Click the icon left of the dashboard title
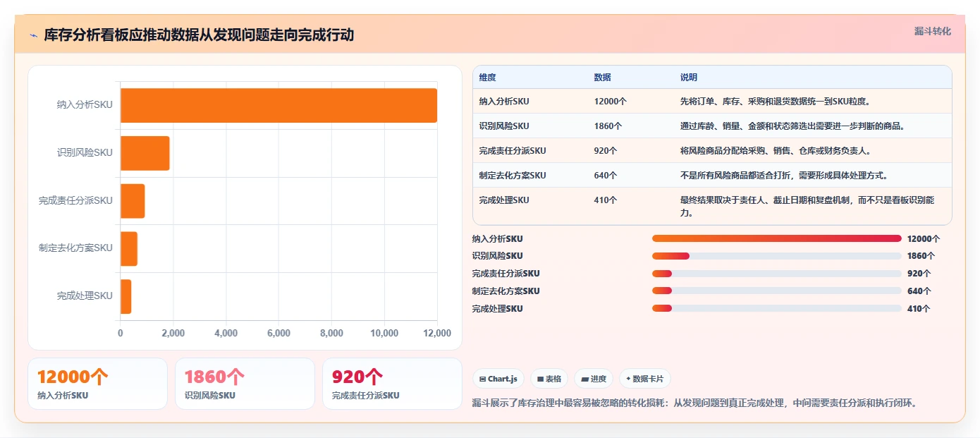 (33, 35)
